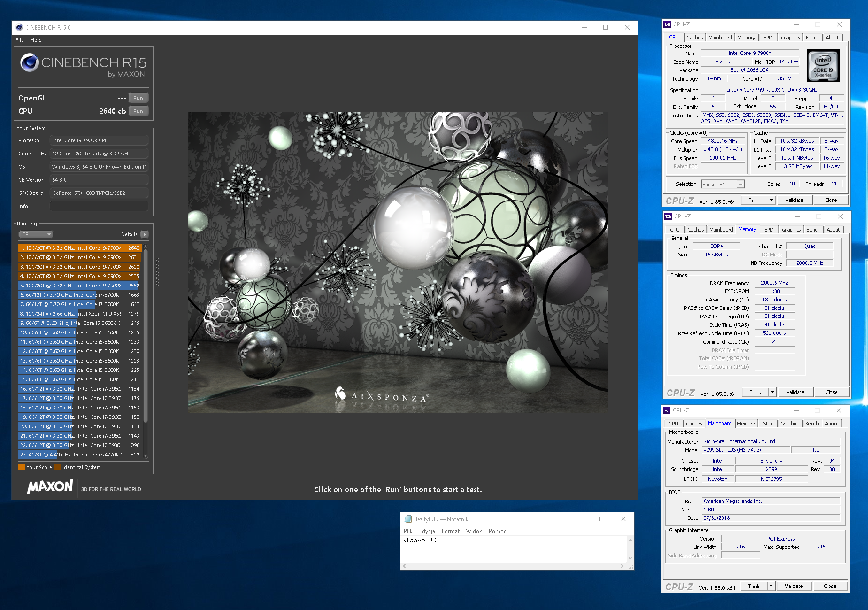
Task: Switch to SPD tab in top CPU-Z window
Action: 768,38
